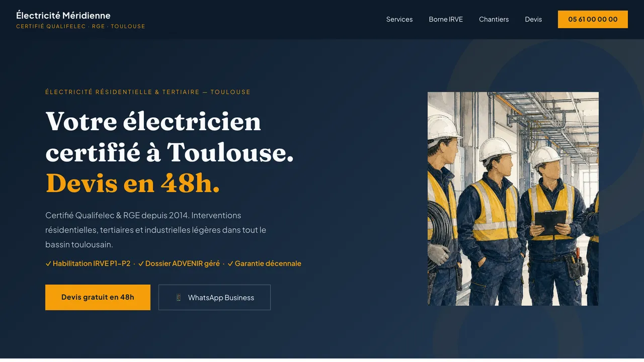This screenshot has width=644, height=362.
Task: Go to Borne IRVE page
Action: point(446,19)
